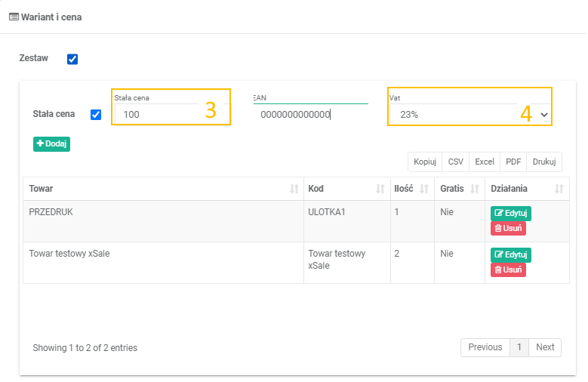Viewport: 588px width, 382px height.
Task: Click sort arrows in Działania column
Action: (559, 189)
